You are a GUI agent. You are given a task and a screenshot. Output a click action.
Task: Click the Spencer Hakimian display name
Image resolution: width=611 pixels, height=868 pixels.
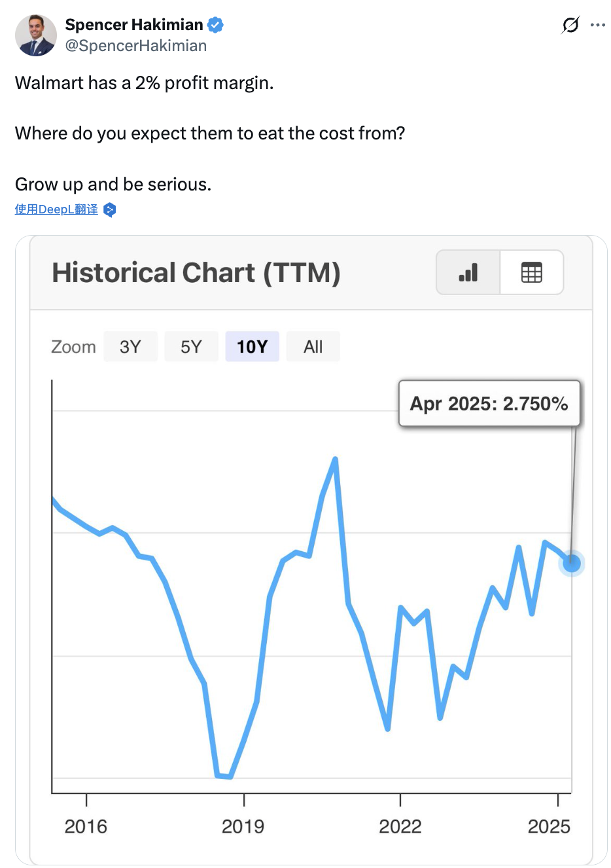click(x=134, y=25)
